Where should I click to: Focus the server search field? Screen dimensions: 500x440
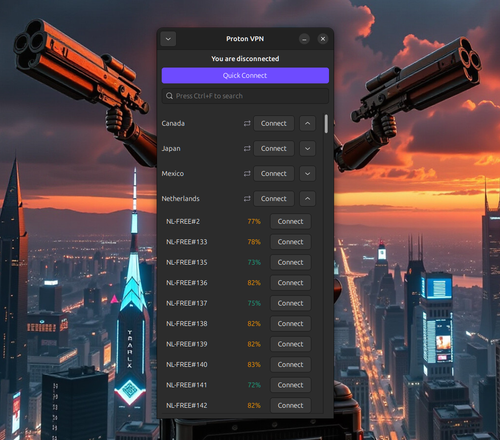pos(245,96)
